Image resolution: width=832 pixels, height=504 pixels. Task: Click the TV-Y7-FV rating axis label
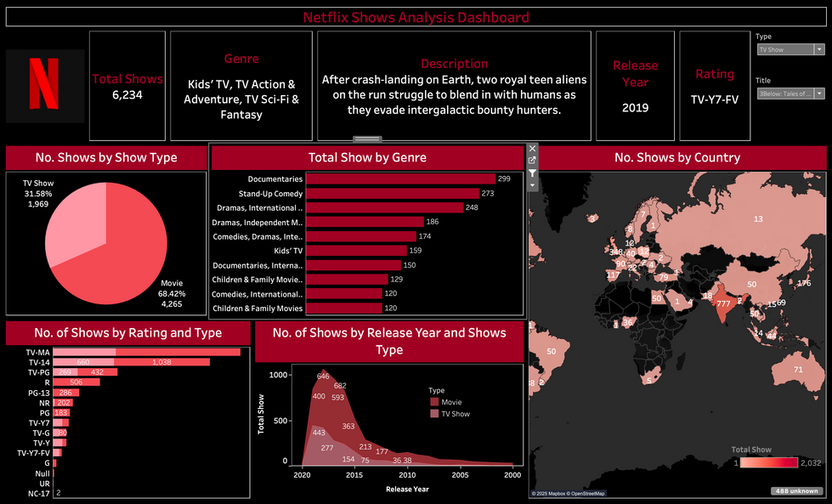coord(33,453)
